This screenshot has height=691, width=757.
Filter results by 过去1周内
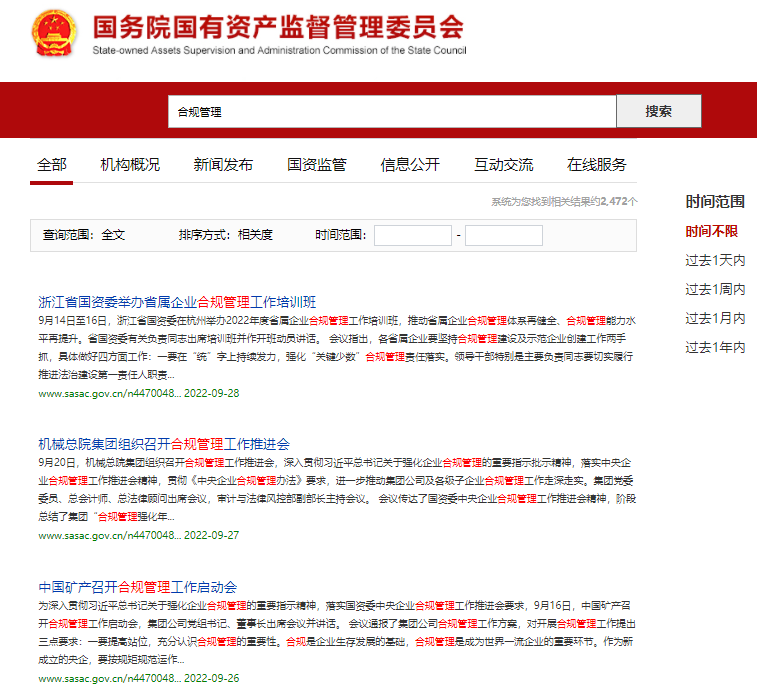tap(714, 289)
